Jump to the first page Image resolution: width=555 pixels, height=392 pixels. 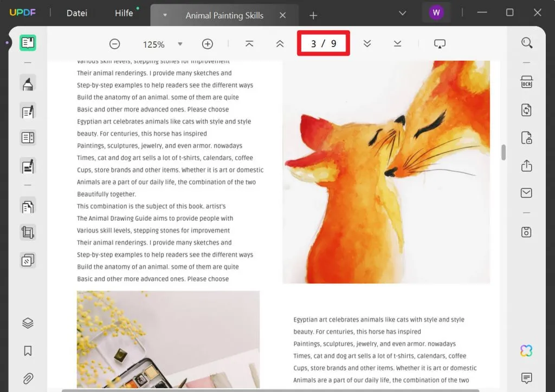pyautogui.click(x=249, y=43)
